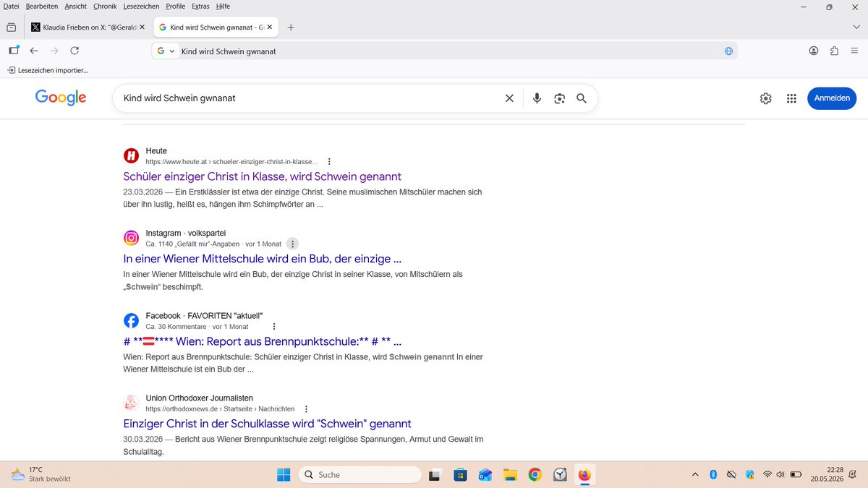Open the Datei menu
Image resolution: width=868 pixels, height=488 pixels.
click(x=12, y=6)
